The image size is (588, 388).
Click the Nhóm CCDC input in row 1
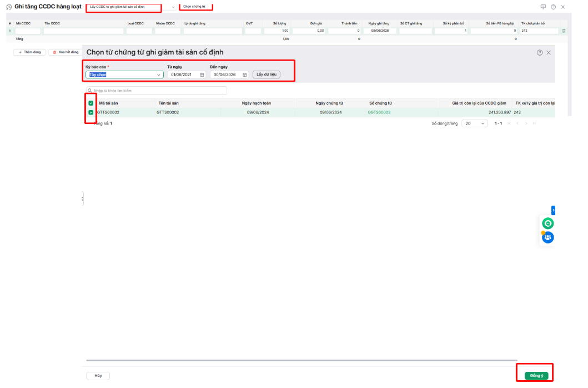coord(168,31)
